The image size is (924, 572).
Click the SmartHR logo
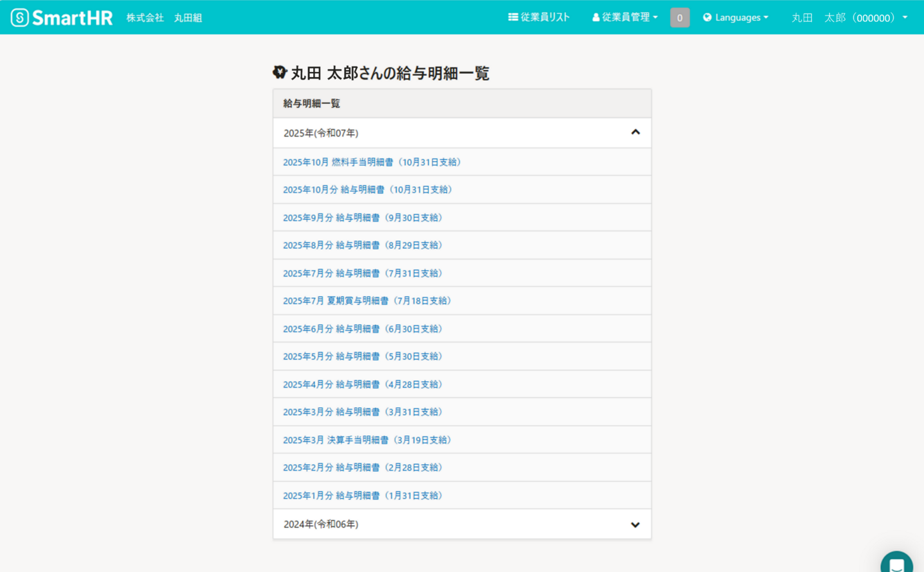coord(62,17)
